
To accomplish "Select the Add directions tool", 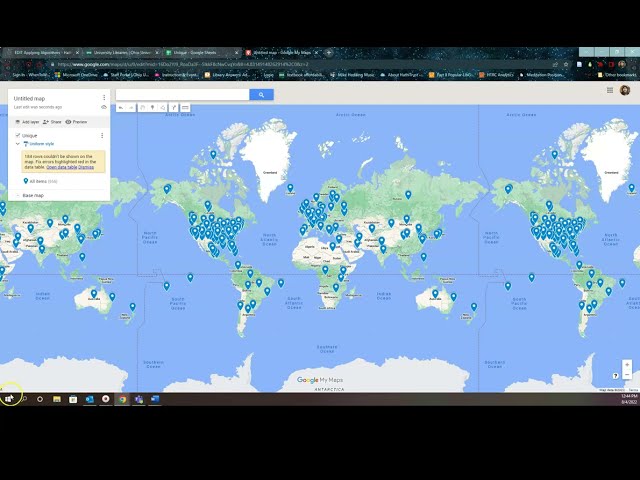I will (x=174, y=108).
